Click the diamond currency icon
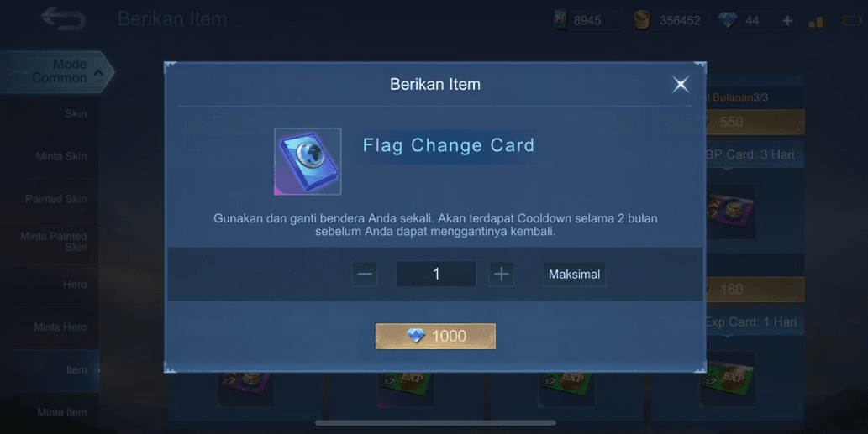The height and width of the screenshot is (434, 868). point(728,20)
